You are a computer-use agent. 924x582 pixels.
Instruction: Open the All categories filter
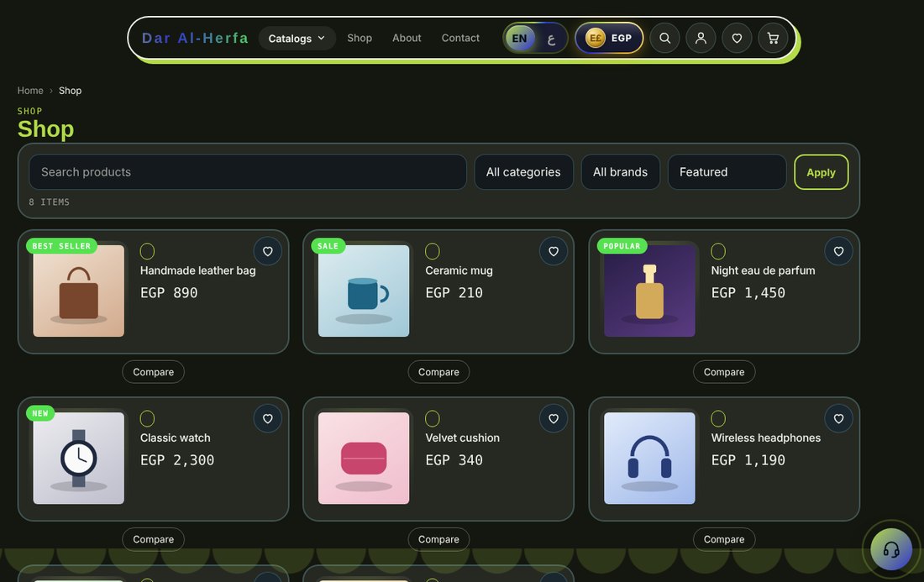click(523, 172)
